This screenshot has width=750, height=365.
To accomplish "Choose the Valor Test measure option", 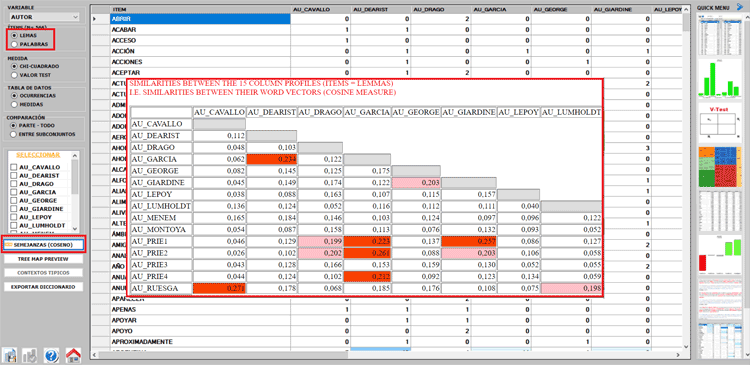I will tap(14, 75).
